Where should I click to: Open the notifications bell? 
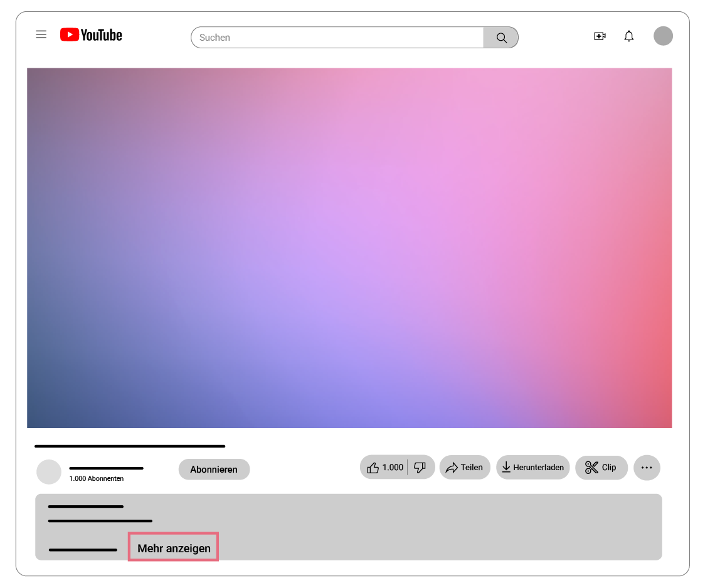[628, 36]
